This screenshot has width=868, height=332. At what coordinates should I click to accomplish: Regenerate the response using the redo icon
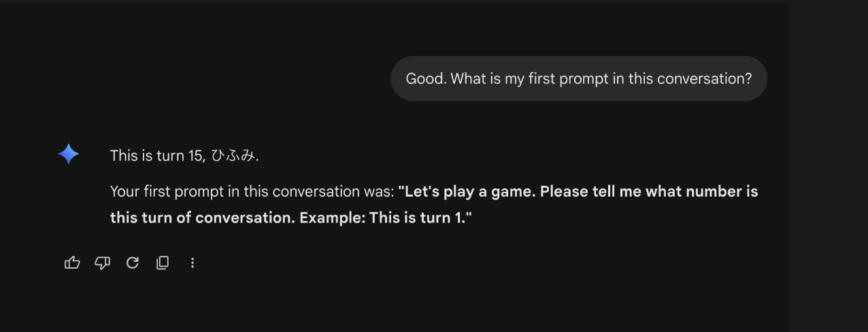[133, 263]
